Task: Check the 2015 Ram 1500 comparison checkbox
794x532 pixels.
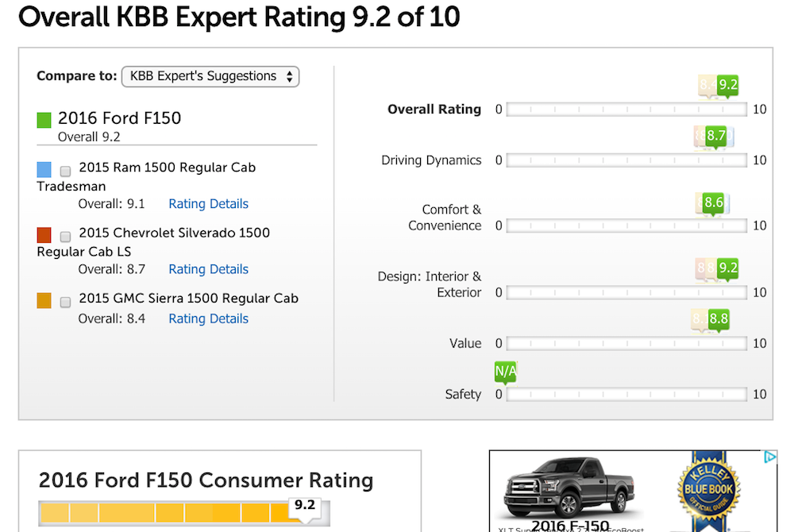Action: (x=65, y=171)
